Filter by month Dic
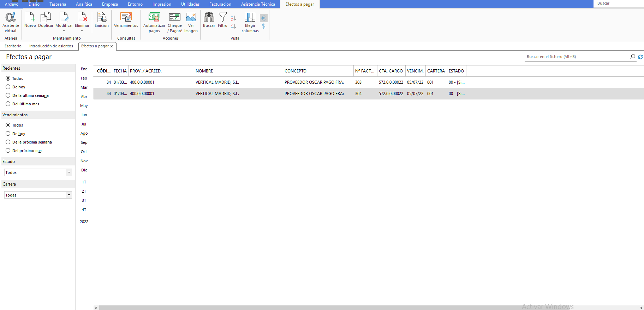 coord(84,170)
